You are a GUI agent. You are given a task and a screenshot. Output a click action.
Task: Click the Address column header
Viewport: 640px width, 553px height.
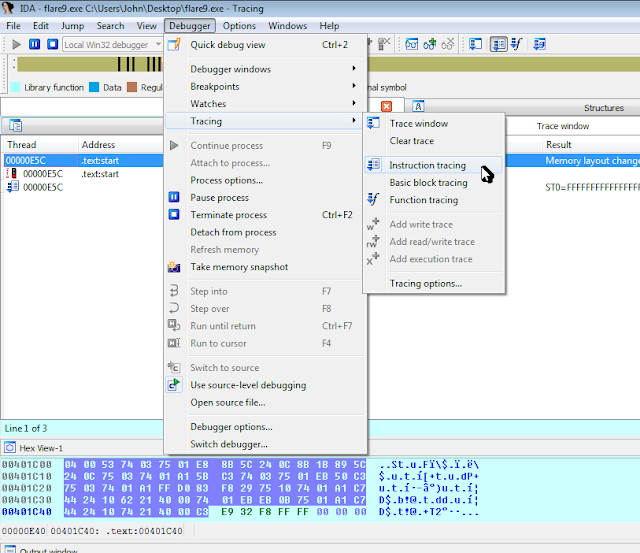click(x=121, y=144)
